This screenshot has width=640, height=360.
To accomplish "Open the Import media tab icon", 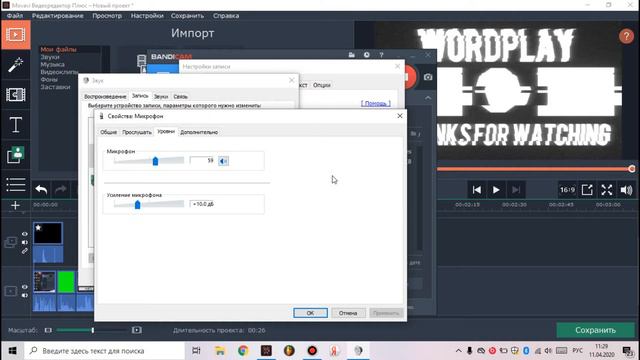I will pyautogui.click(x=16, y=35).
